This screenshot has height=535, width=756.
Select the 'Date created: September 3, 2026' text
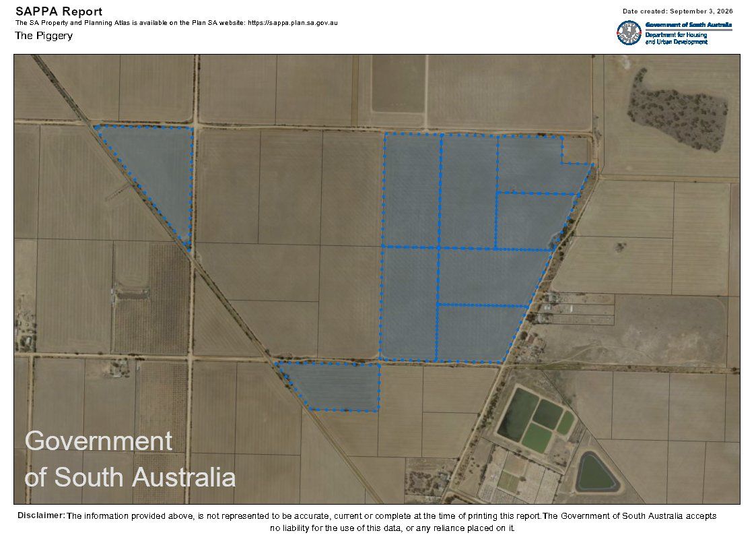pos(677,11)
